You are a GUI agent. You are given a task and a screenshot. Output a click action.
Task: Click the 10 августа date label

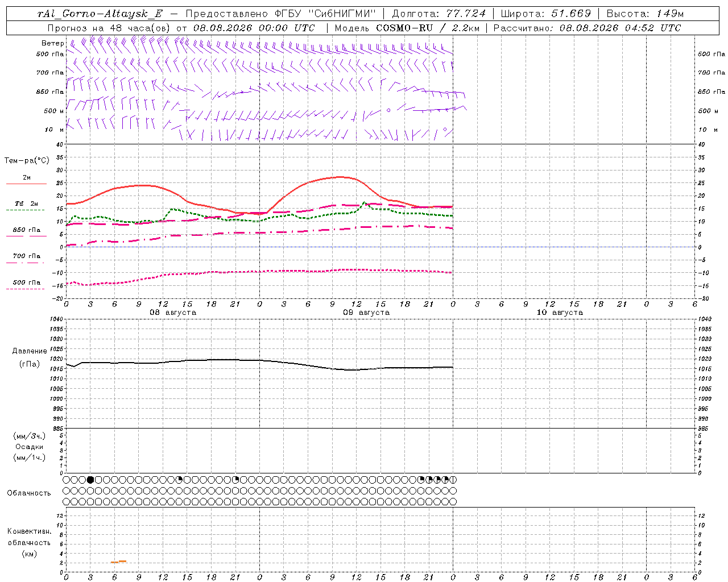pos(560,313)
